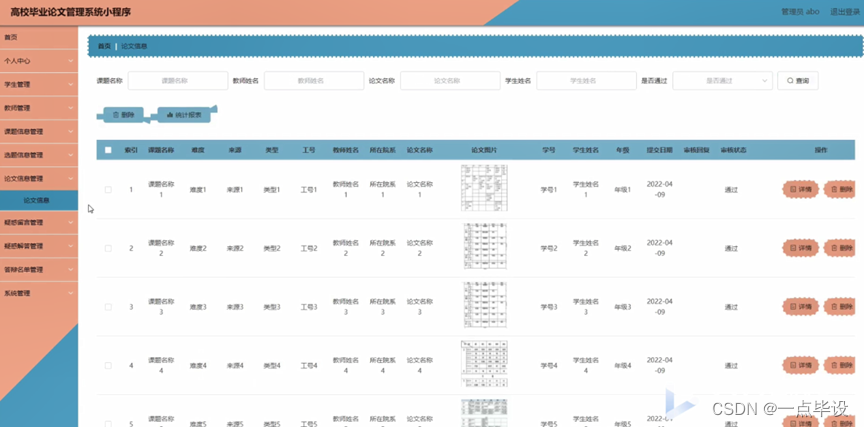Click 论文信息 in the breadcrumb bar
Image resolution: width=864 pixels, height=427 pixels.
(134, 46)
